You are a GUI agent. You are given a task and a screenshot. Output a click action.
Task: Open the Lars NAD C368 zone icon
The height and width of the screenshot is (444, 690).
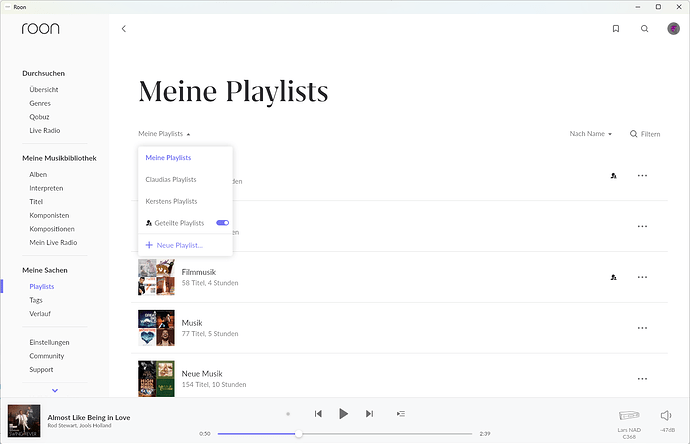click(629, 415)
